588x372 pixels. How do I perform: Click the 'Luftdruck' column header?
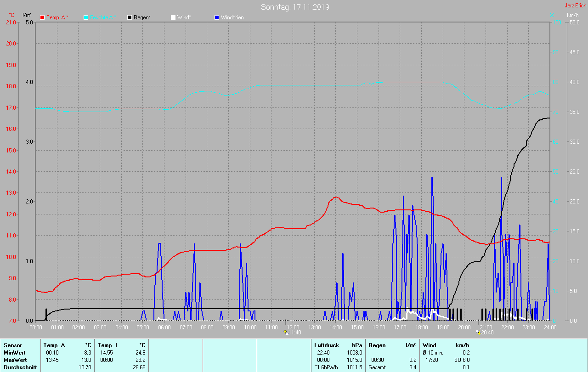327,345
